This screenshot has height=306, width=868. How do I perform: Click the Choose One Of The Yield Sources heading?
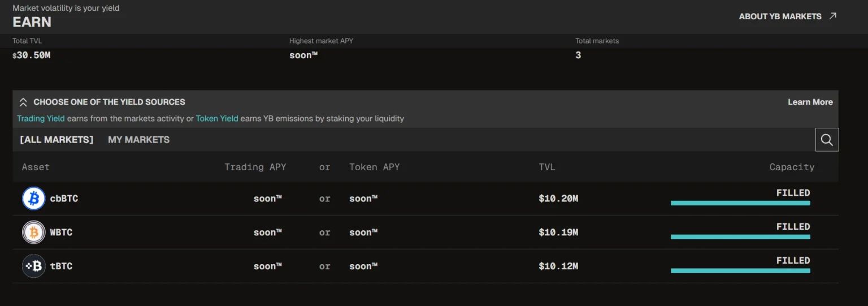(x=109, y=102)
